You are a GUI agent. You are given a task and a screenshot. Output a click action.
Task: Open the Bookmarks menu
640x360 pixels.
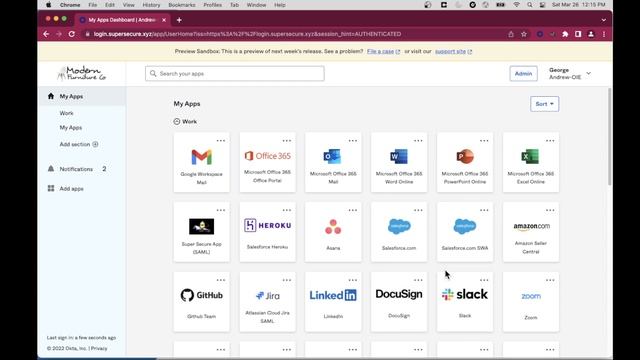tap(182, 5)
